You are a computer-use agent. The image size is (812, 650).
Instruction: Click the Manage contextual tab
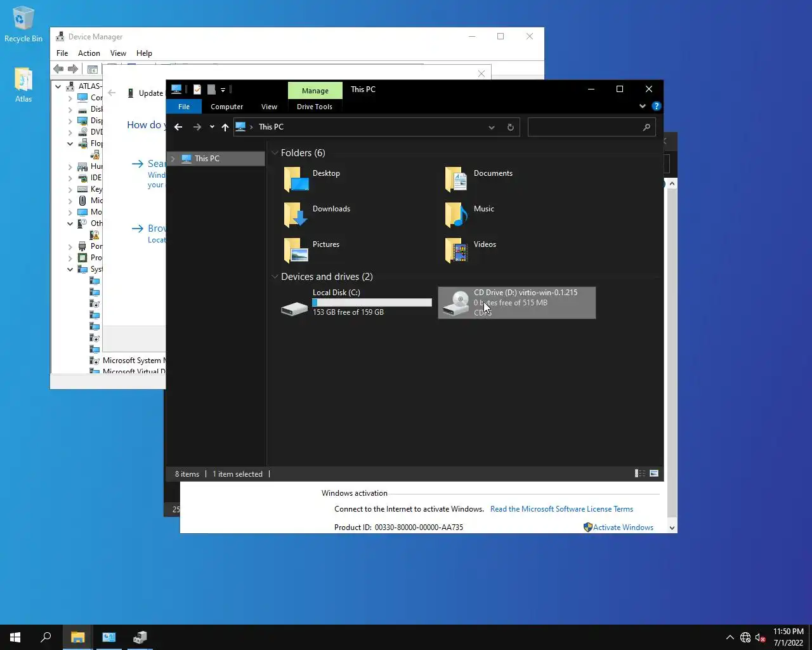coord(315,91)
